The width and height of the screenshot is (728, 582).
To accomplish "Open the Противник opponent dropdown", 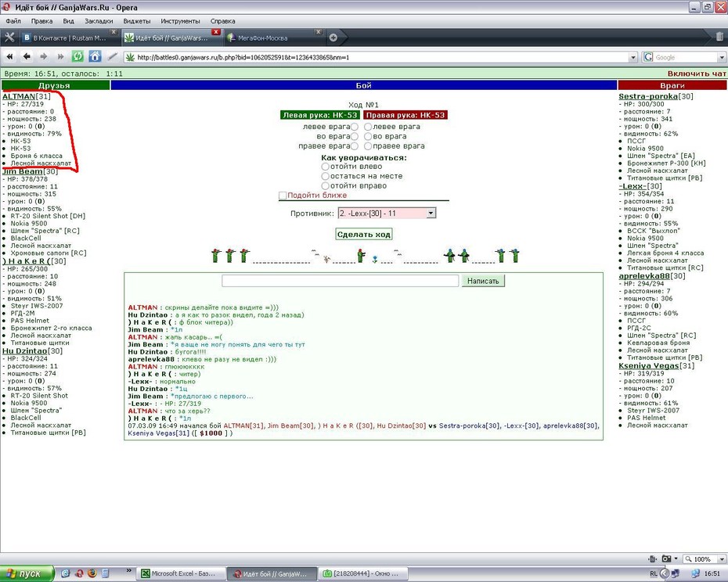I will coord(387,214).
